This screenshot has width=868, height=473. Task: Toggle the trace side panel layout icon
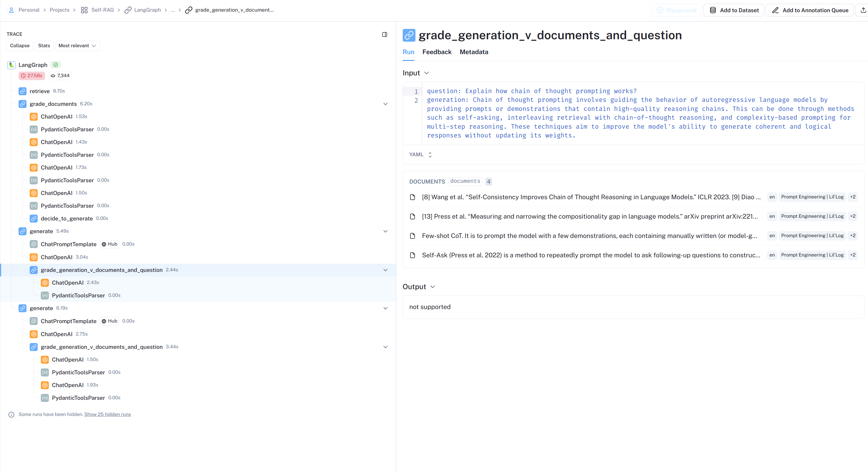point(384,34)
